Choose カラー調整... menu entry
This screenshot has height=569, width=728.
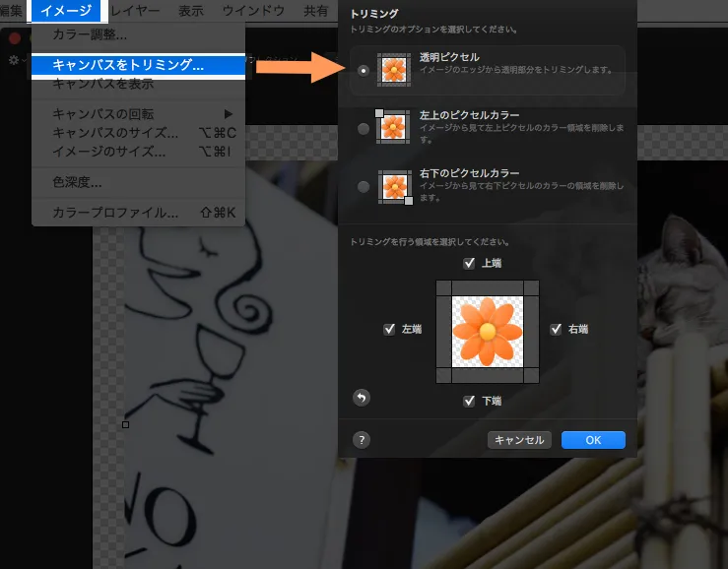(138, 34)
